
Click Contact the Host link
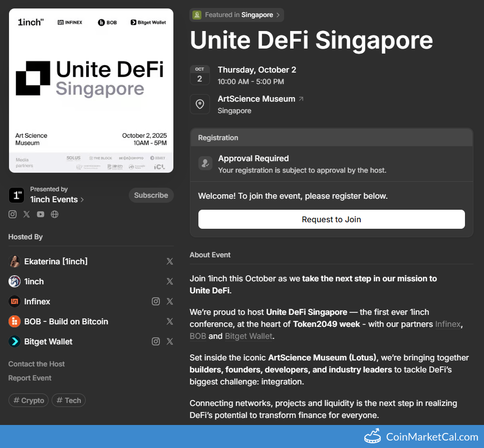(37, 364)
